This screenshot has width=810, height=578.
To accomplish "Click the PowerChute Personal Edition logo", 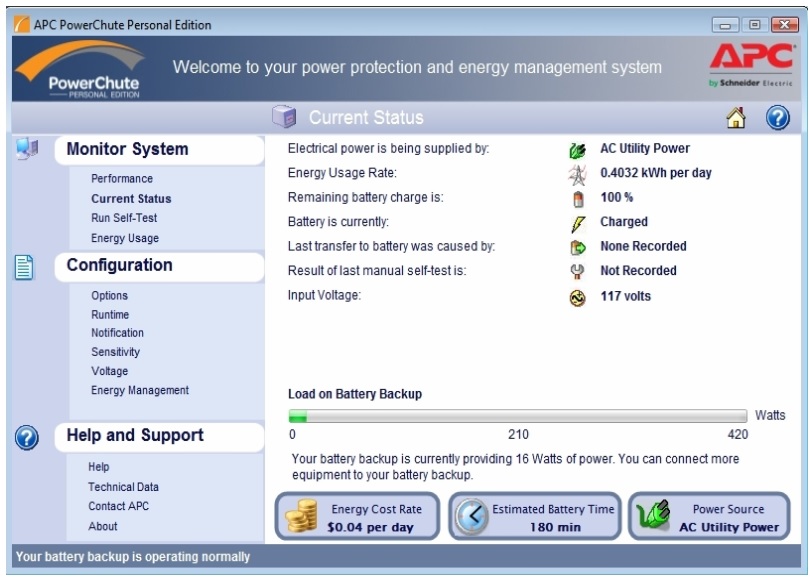I will point(80,69).
